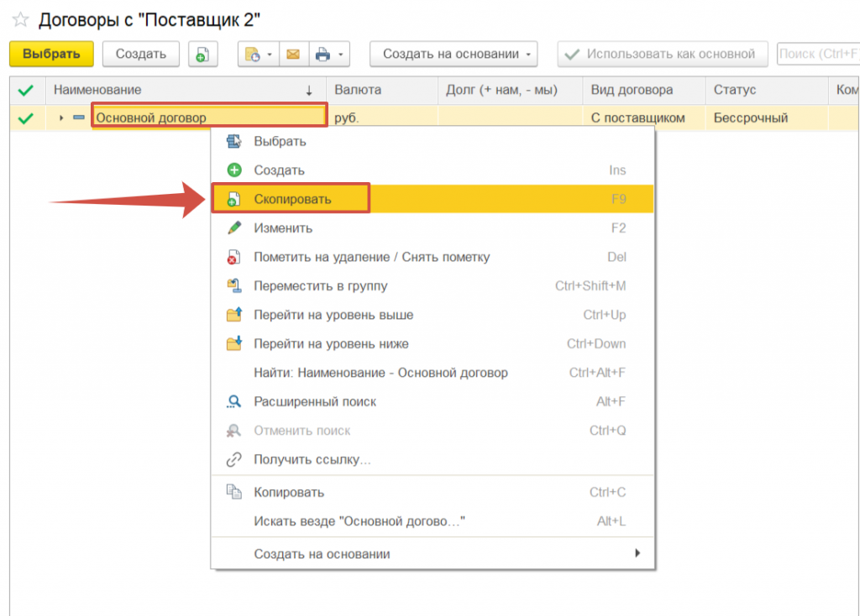Click the green plus icon next to Создать in context menu
Viewport: 860px width, 616px height.
(x=234, y=170)
